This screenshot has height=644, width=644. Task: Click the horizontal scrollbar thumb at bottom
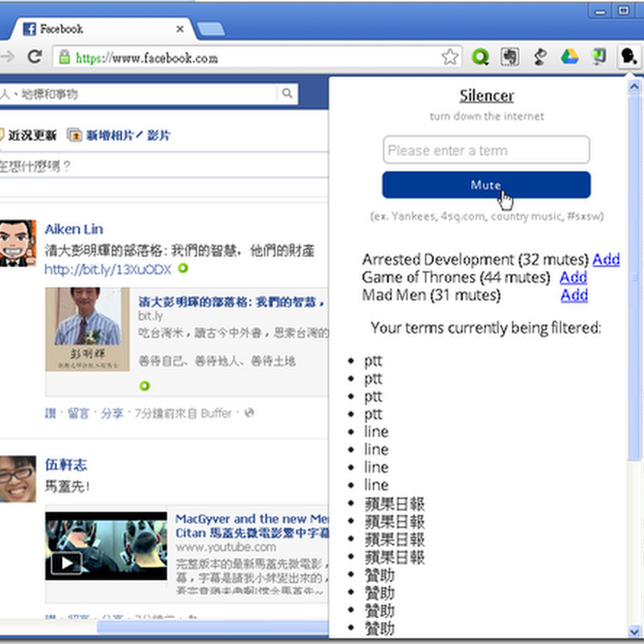[213, 627]
